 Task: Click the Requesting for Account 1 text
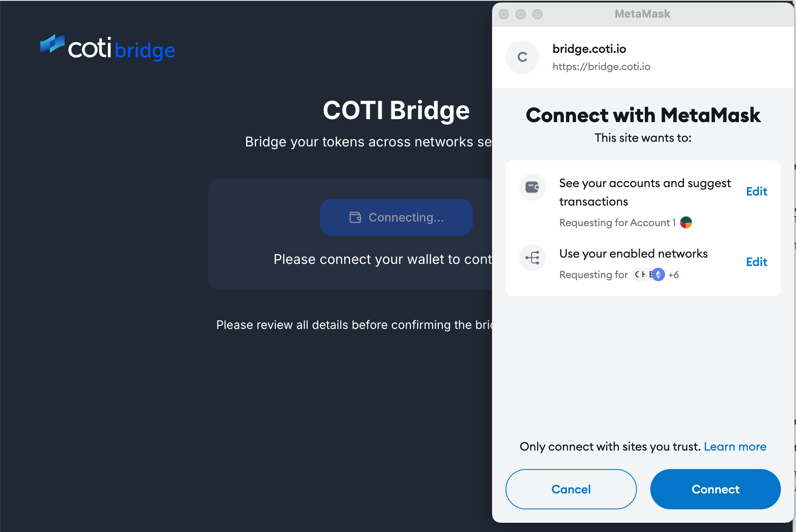[617, 222]
